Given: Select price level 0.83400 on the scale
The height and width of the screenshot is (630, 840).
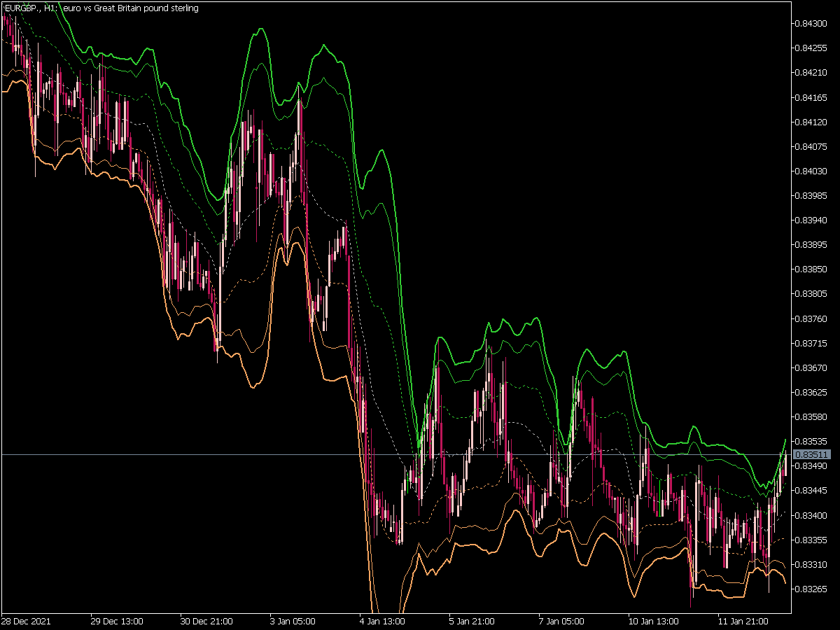Looking at the screenshot, I should [812, 515].
